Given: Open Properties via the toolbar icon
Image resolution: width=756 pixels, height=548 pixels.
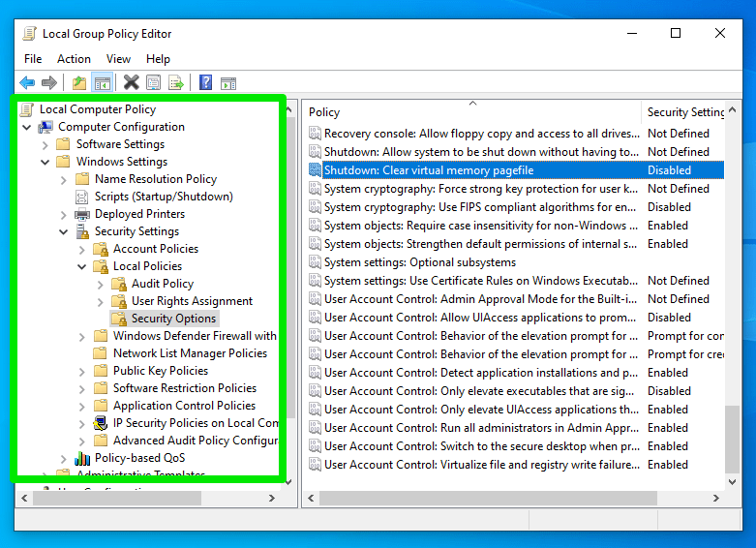Looking at the screenshot, I should click(153, 83).
